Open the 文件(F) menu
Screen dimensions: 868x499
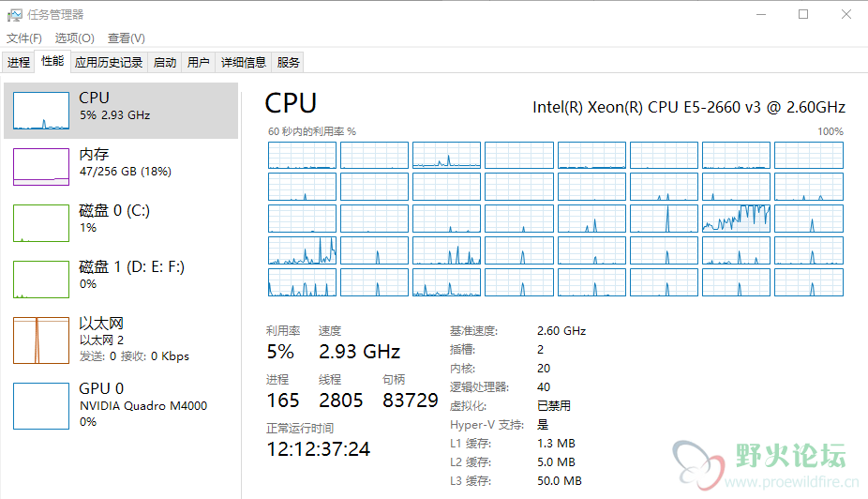tap(23, 38)
